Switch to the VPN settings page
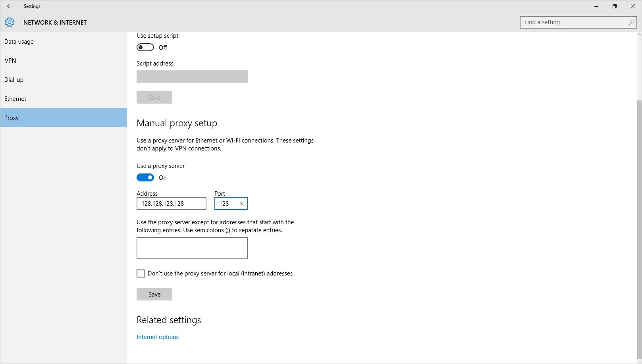This screenshot has width=642, height=364. pyautogui.click(x=10, y=60)
